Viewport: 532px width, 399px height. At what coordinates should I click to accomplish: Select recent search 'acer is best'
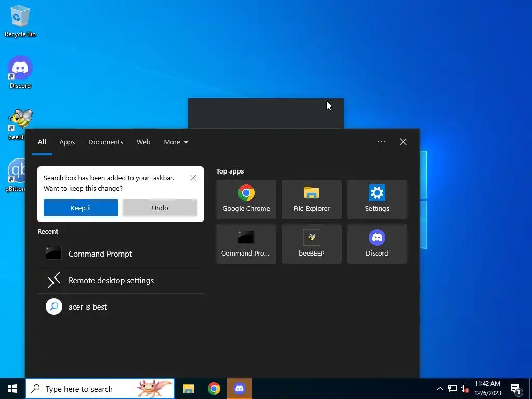point(121,307)
